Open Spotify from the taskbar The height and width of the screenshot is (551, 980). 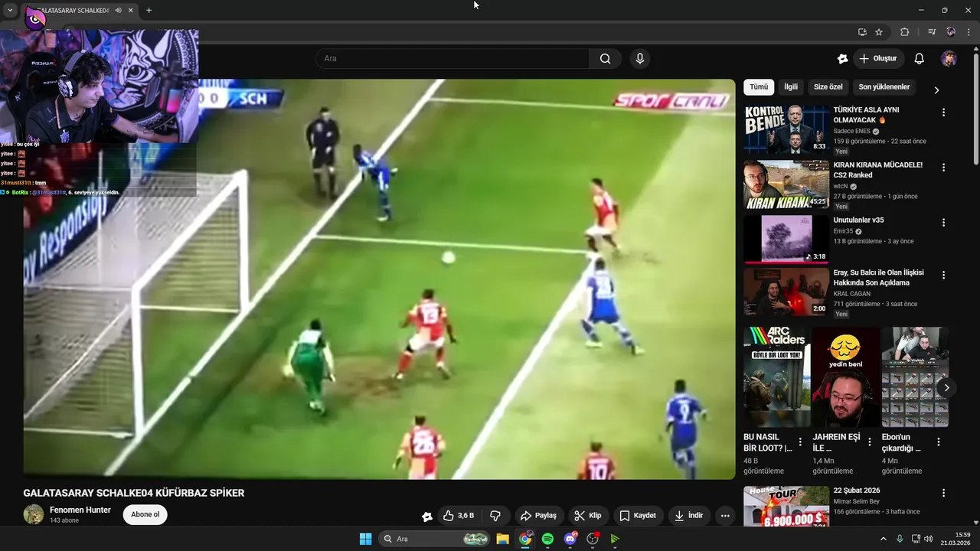pyautogui.click(x=547, y=539)
